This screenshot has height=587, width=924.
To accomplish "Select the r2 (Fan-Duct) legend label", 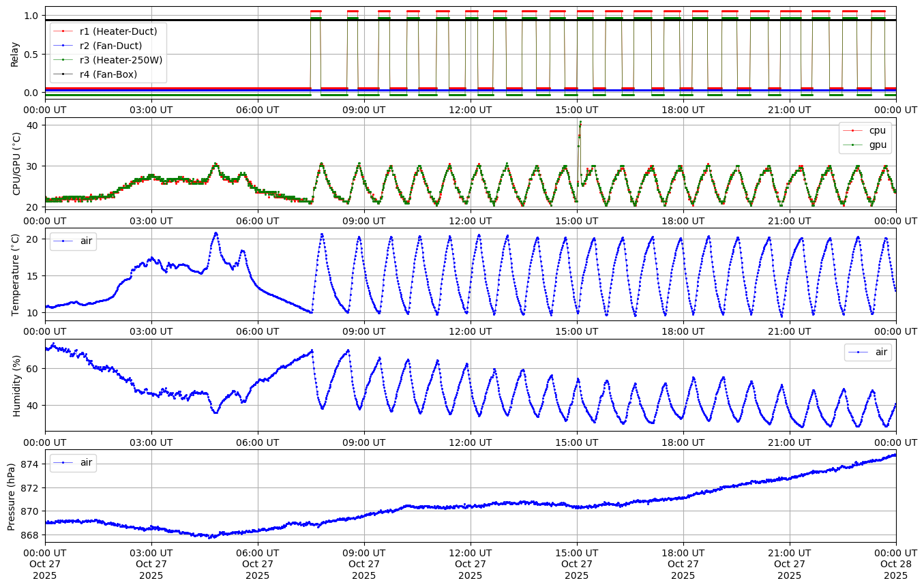I will 110,46.
